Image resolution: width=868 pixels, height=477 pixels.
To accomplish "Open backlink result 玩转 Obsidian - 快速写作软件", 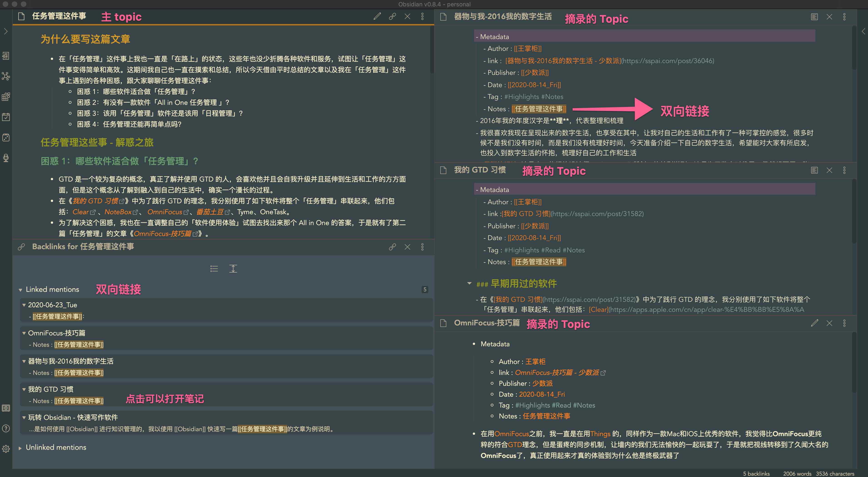I will pyautogui.click(x=73, y=417).
